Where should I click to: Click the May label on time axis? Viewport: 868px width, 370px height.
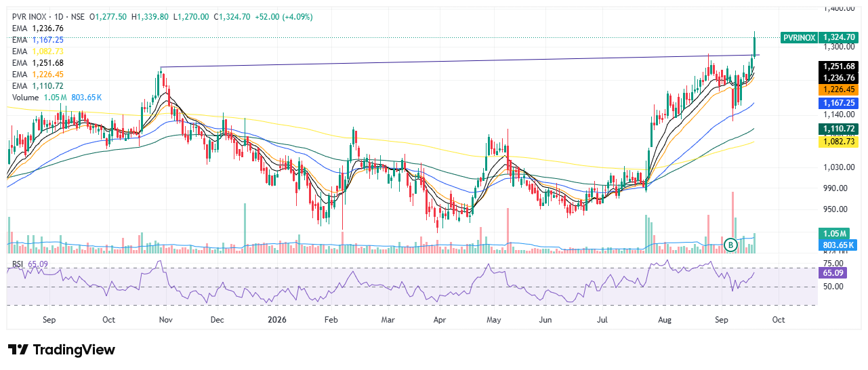[x=494, y=318]
